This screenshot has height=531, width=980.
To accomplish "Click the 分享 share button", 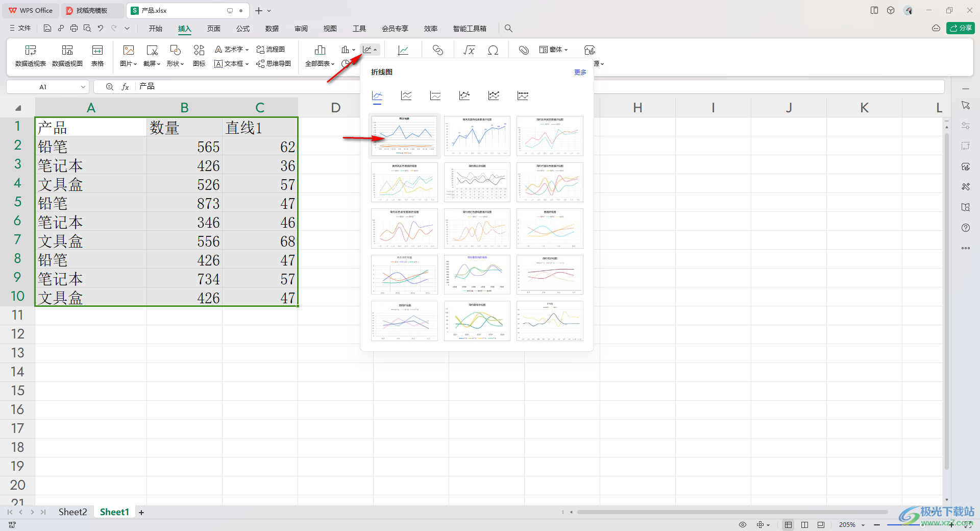I will (961, 28).
